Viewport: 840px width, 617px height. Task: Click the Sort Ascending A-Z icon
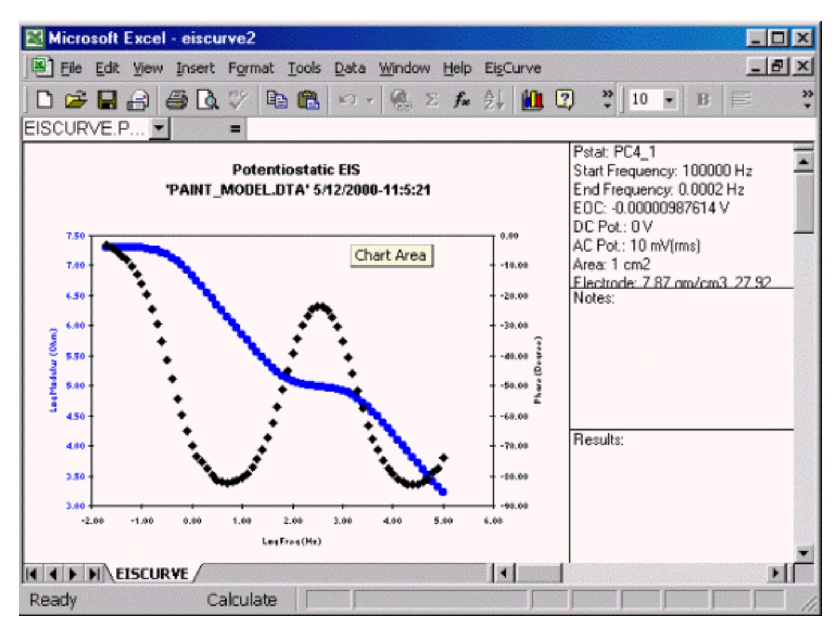[493, 100]
